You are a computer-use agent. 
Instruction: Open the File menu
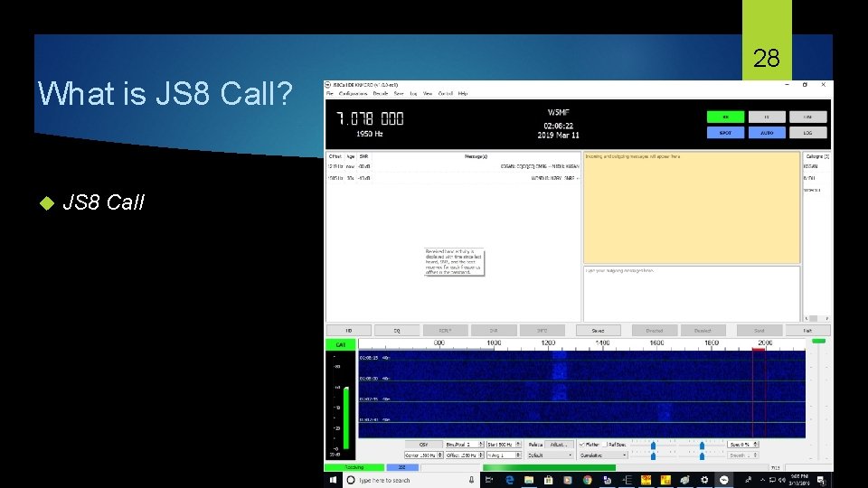pyautogui.click(x=330, y=93)
